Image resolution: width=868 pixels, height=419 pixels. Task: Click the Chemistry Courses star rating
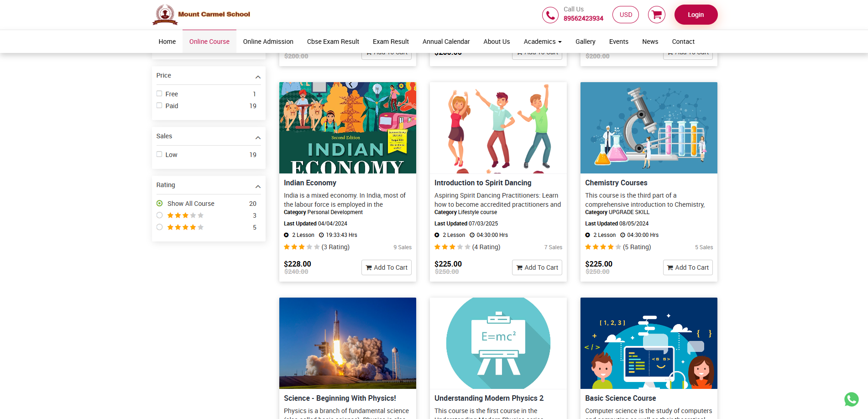603,247
